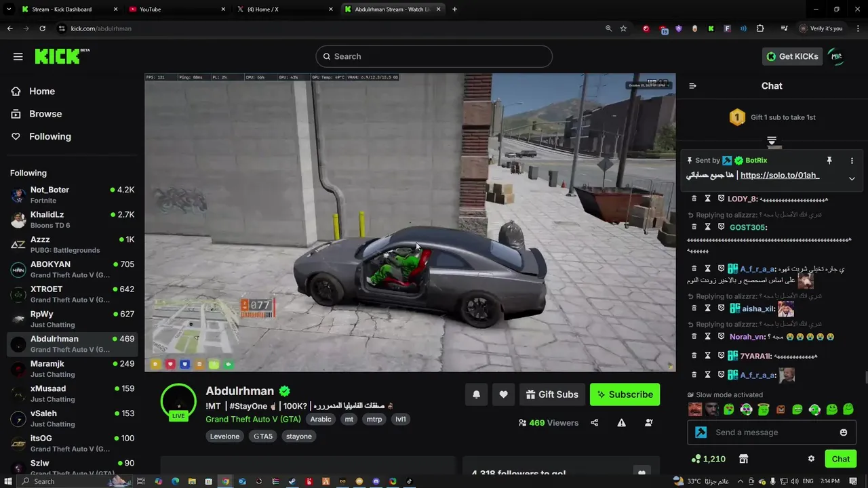Select the Arabic language tag

coord(321,419)
